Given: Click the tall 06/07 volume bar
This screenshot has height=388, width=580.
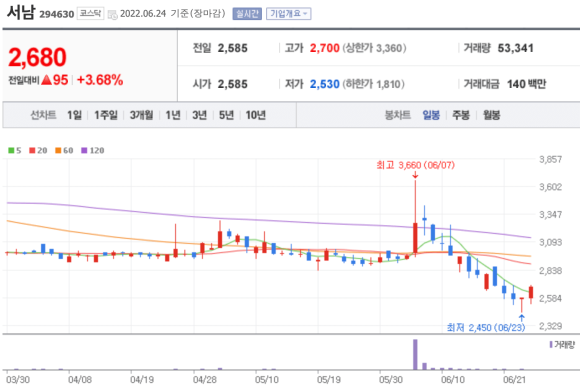Looking at the screenshot, I should (415, 354).
